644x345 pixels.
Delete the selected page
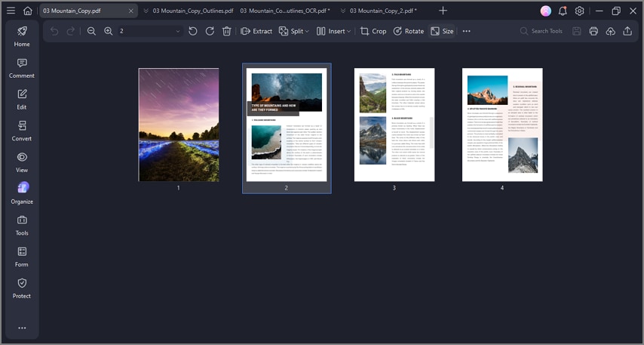click(x=226, y=31)
